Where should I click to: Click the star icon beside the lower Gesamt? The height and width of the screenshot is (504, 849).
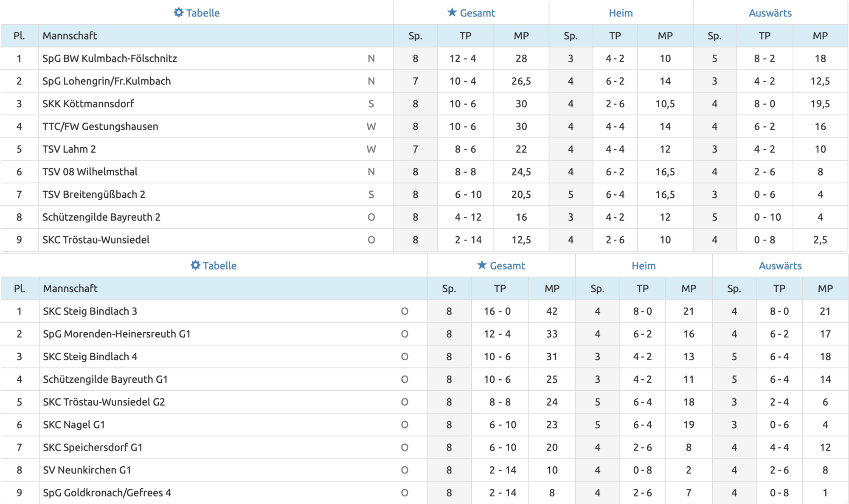click(x=482, y=266)
